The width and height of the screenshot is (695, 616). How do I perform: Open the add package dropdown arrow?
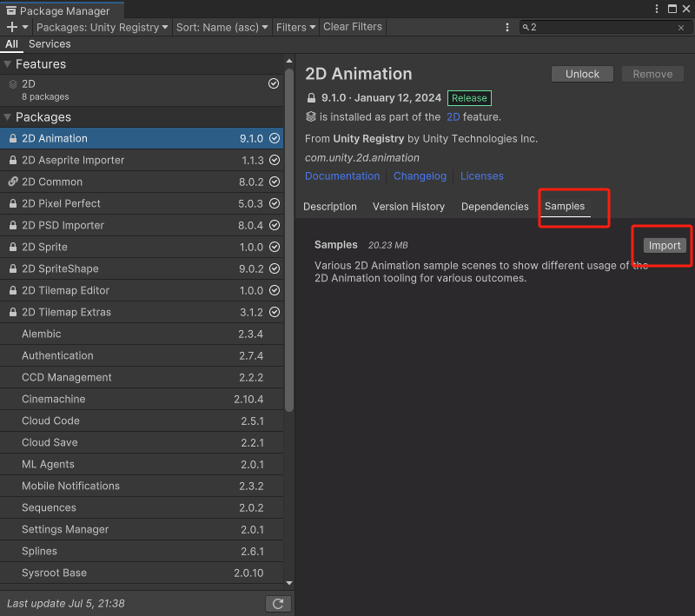[x=25, y=27]
